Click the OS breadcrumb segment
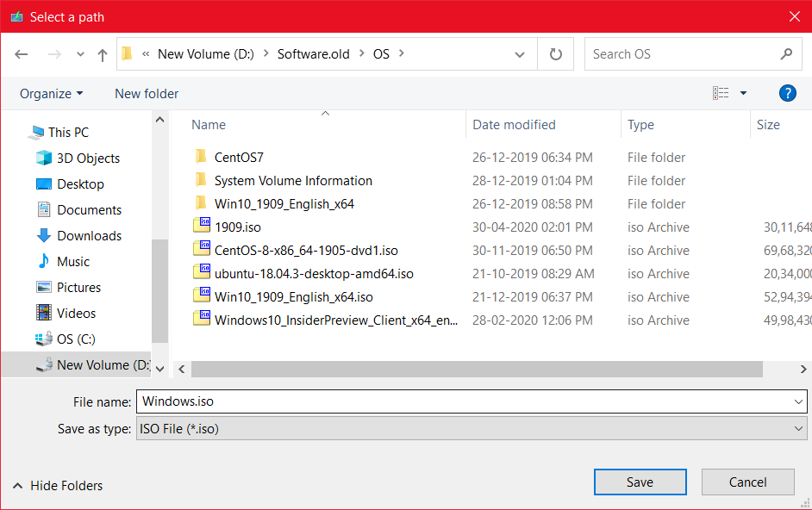The width and height of the screenshot is (812, 510). pos(381,54)
